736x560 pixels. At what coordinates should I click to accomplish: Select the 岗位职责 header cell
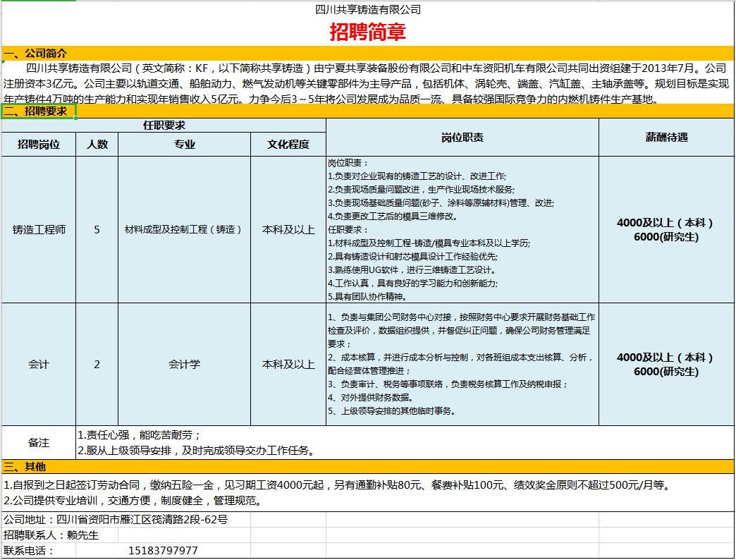(462, 138)
